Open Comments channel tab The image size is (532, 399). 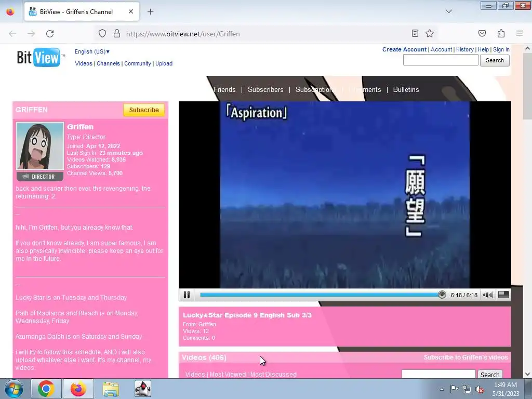click(365, 89)
